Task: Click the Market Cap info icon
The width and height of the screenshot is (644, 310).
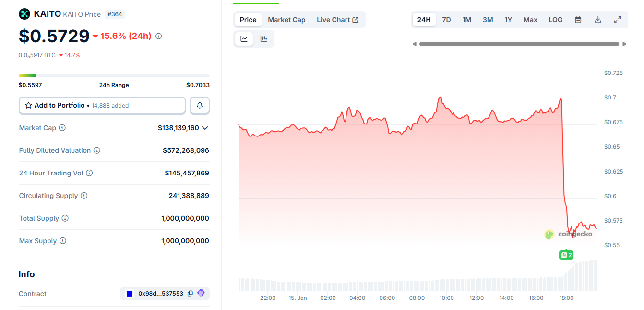Action: coord(62,128)
